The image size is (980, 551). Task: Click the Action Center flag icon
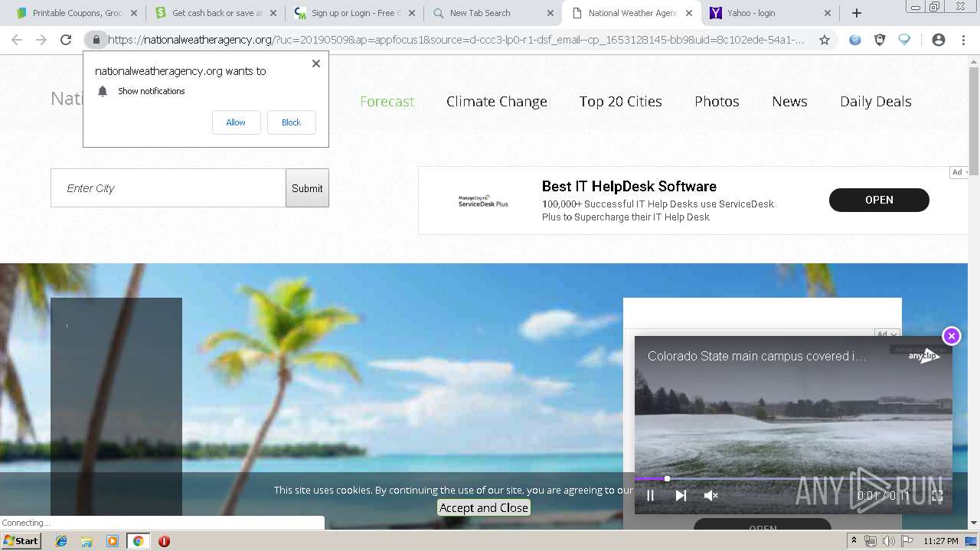click(907, 541)
